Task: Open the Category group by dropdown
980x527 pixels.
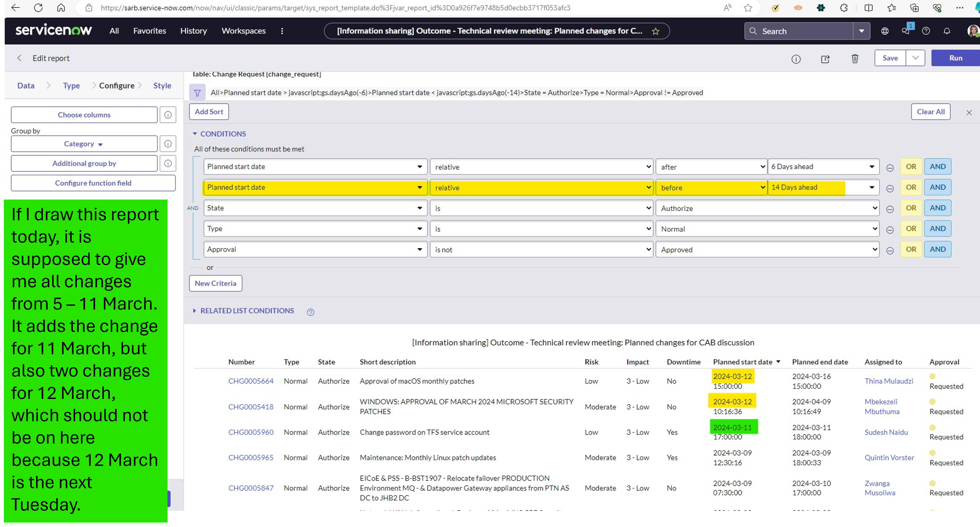Action: click(84, 144)
